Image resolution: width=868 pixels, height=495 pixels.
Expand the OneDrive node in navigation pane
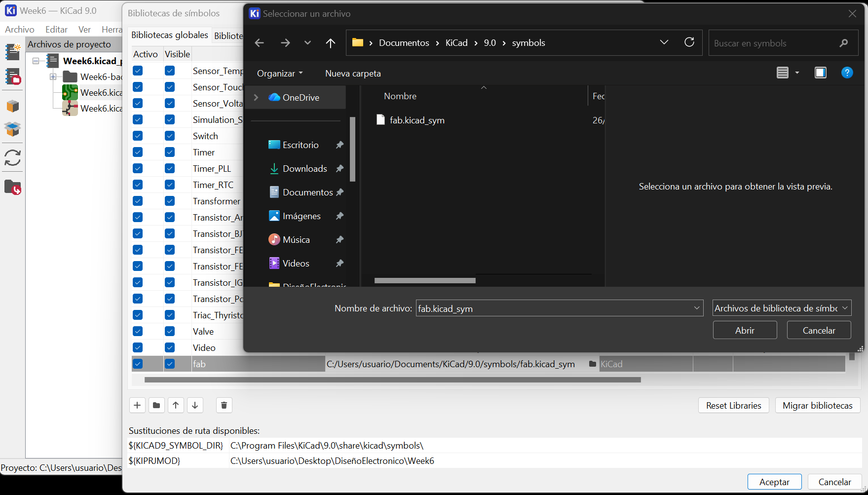click(256, 98)
